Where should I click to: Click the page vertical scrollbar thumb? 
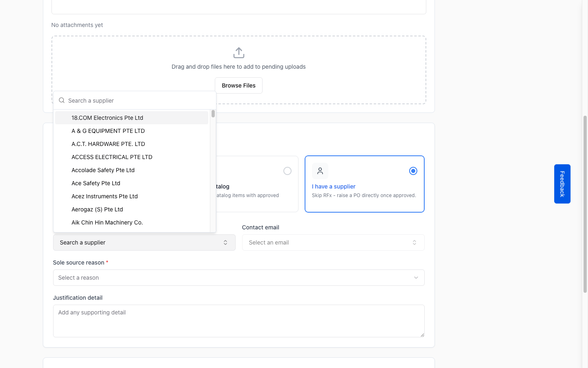coord(585,204)
